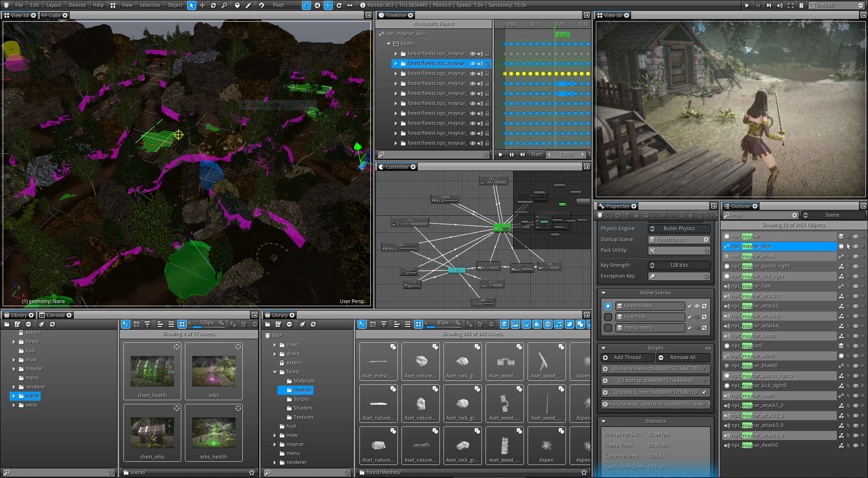The height and width of the screenshot is (478, 868).
Task: Select the Move/Translate icon beside the arrow tool
Action: coord(202,5)
